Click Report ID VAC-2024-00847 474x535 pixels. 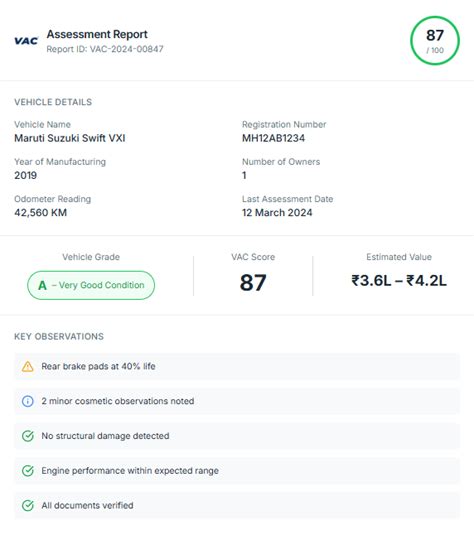(x=105, y=49)
